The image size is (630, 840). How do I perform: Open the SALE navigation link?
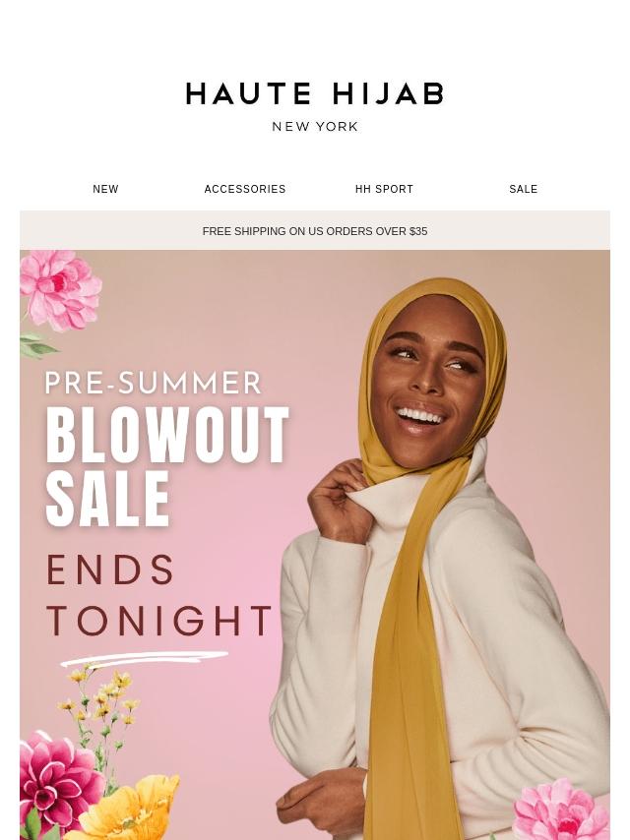[x=524, y=189]
